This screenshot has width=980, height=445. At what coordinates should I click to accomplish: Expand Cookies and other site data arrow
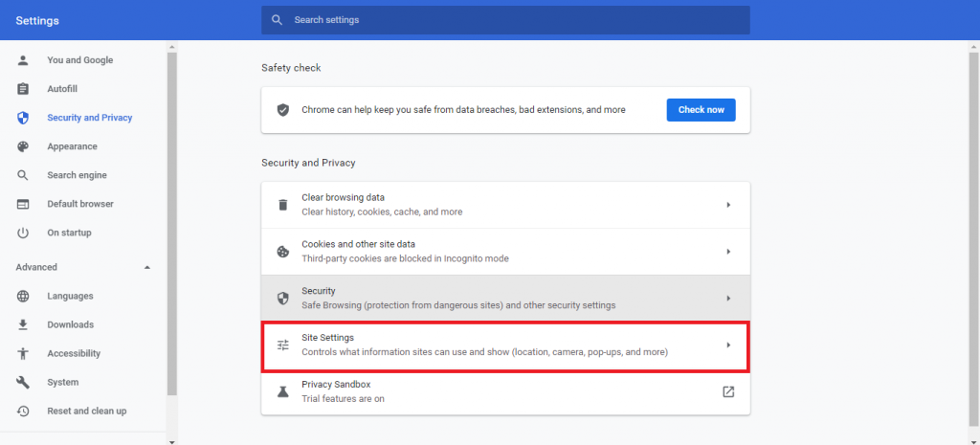coord(728,252)
